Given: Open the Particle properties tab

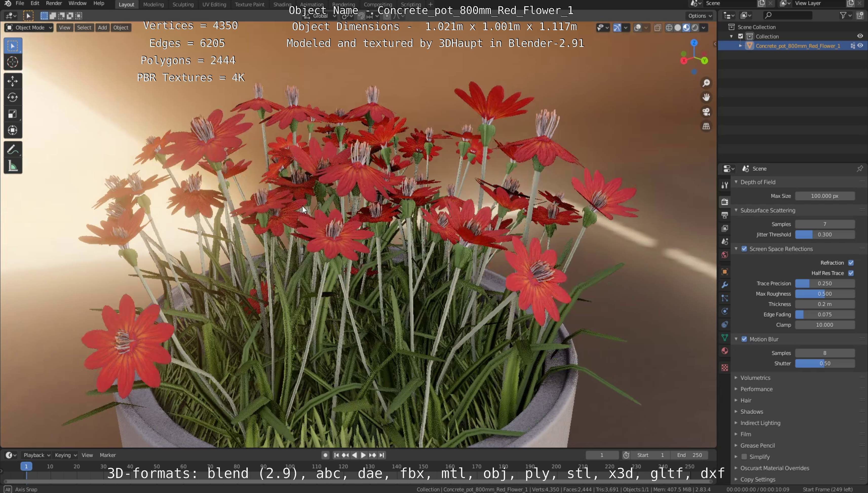Looking at the screenshot, I should tap(724, 298).
